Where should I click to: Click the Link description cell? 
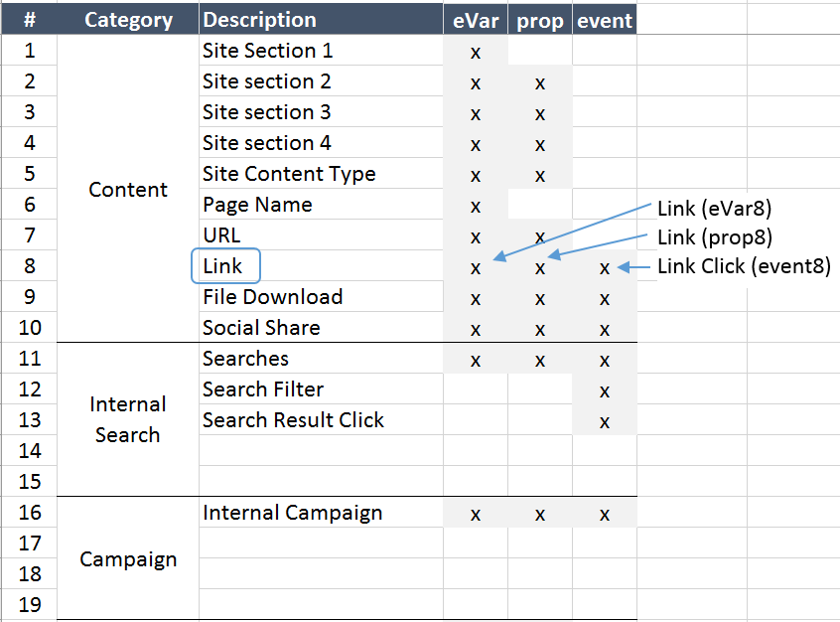(321, 266)
